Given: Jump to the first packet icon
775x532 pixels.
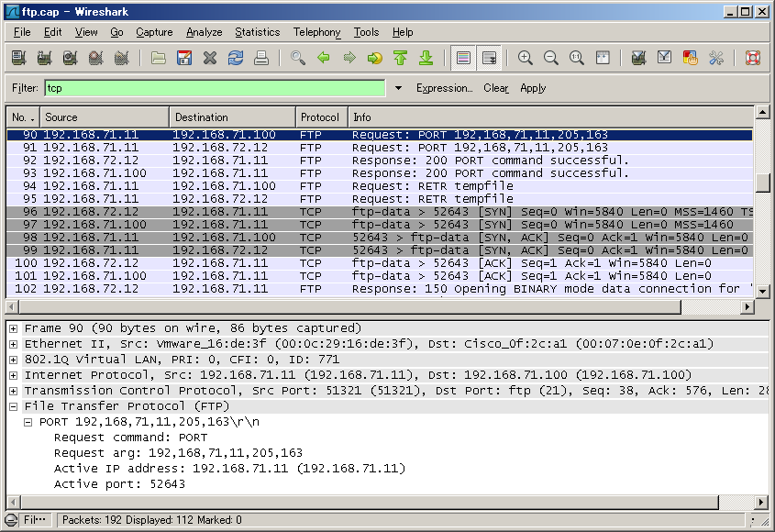Looking at the screenshot, I should click(x=401, y=58).
